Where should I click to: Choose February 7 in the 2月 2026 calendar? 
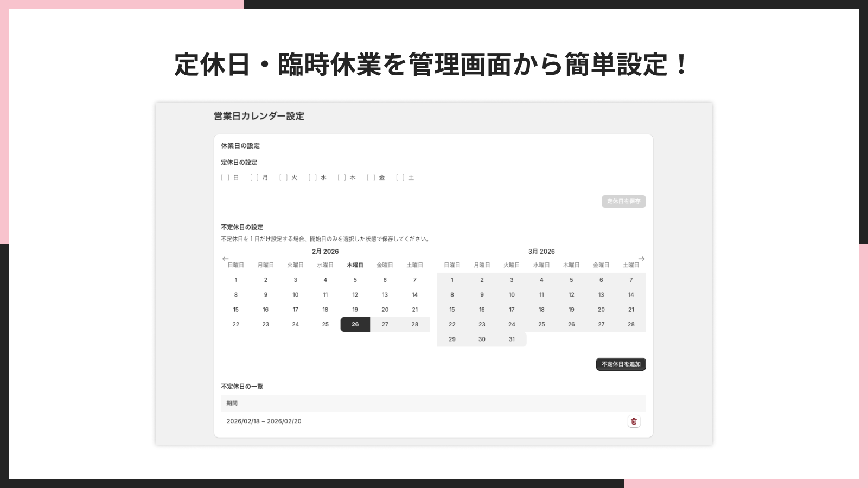(415, 280)
